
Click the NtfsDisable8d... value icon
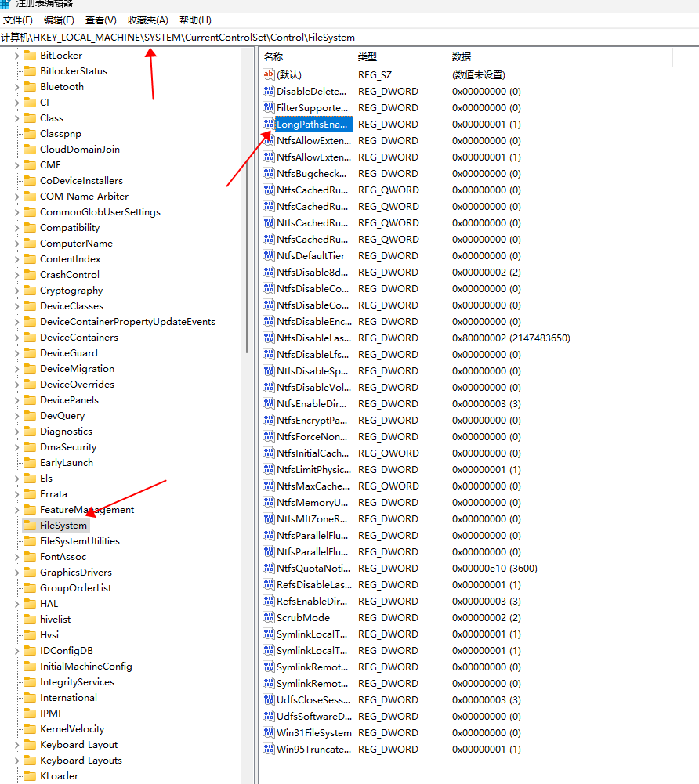[x=269, y=272]
